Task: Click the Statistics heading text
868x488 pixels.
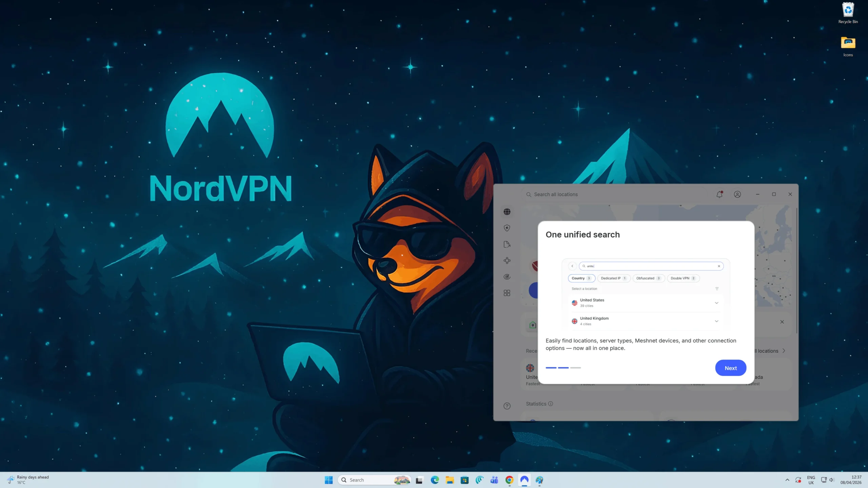Action: [x=536, y=404]
